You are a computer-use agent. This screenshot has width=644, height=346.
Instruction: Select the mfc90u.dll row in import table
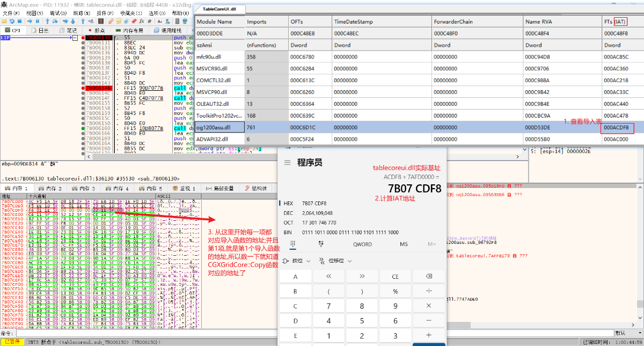420,56
